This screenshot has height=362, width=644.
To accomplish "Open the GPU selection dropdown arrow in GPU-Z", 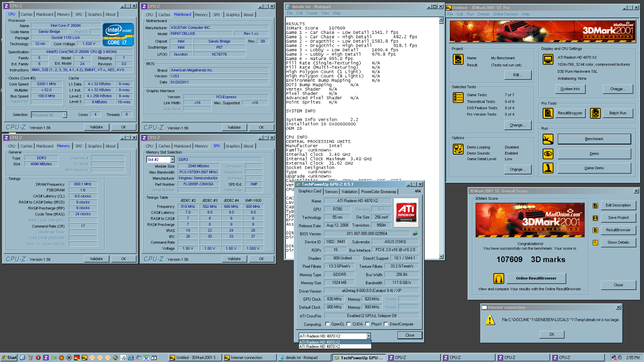I will point(368,336).
